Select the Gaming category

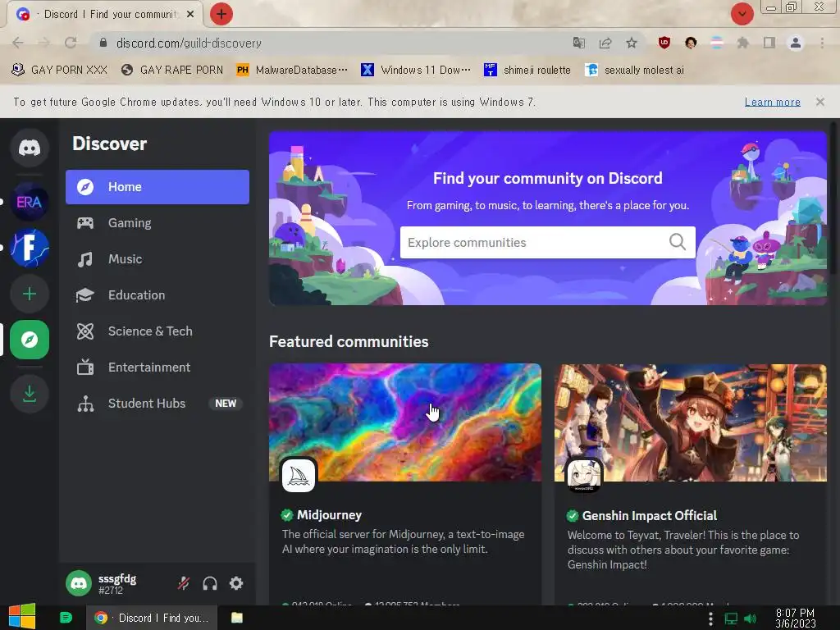[x=157, y=223]
